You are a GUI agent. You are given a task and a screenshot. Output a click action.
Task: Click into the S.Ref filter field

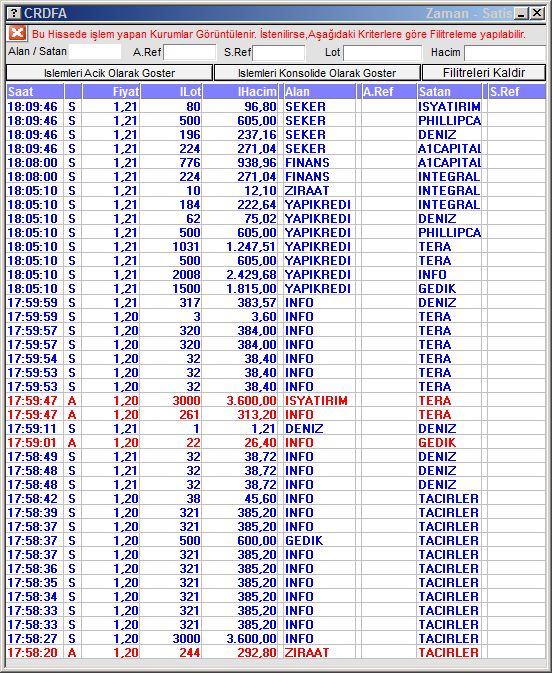pyautogui.click(x=279, y=53)
